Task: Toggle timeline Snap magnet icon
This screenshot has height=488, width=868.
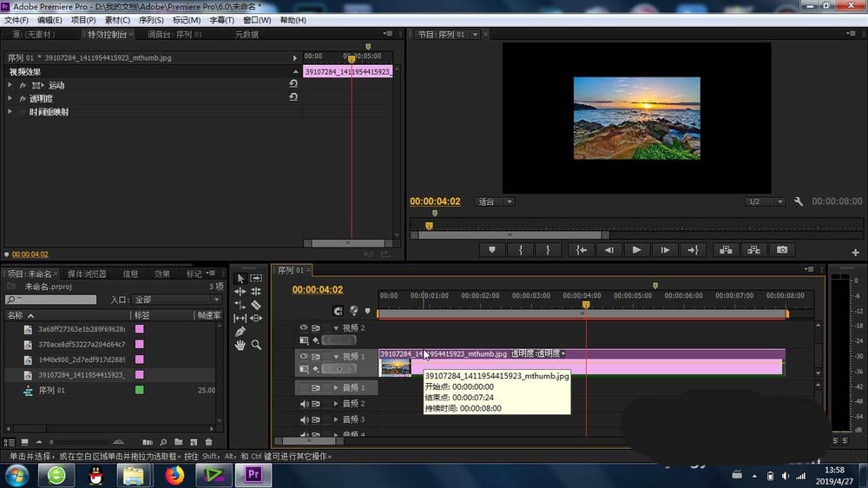Action: [338, 311]
